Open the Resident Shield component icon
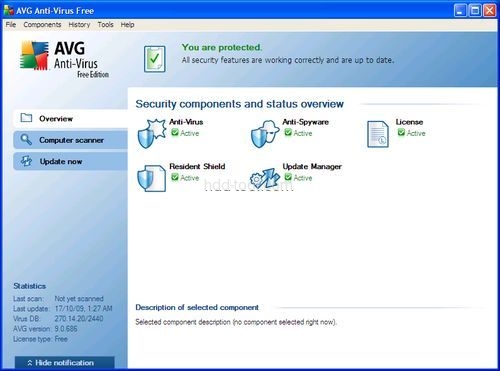This screenshot has height=371, width=500. click(x=152, y=178)
